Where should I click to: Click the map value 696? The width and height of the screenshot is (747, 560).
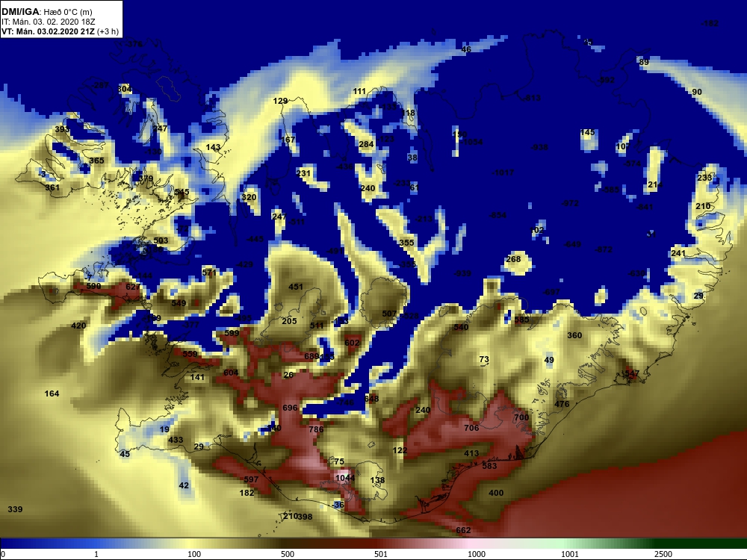(x=290, y=408)
